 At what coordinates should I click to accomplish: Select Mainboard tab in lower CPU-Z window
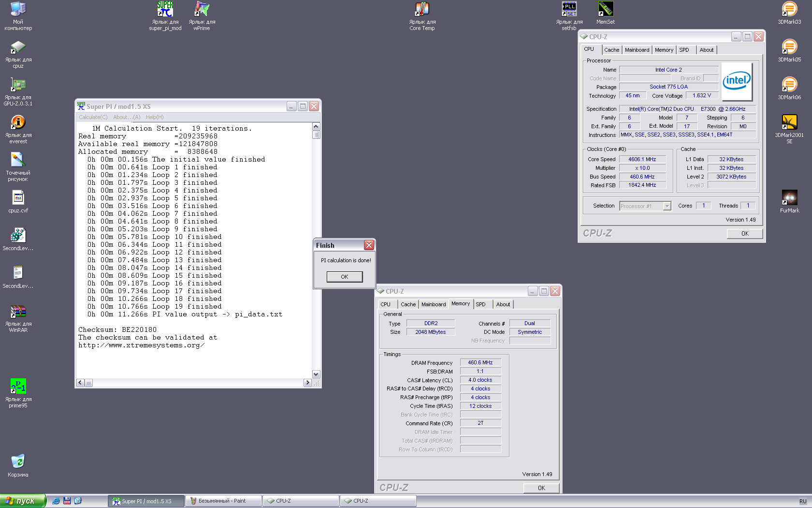pyautogui.click(x=434, y=304)
